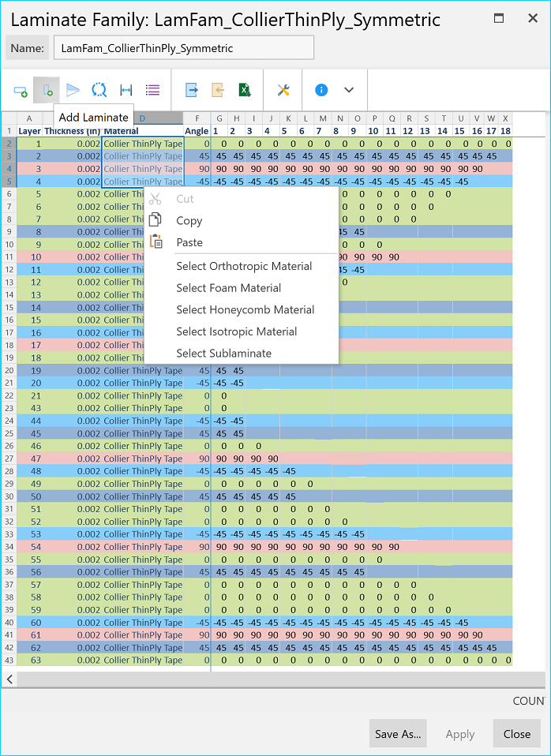The height and width of the screenshot is (756, 551).
Task: Click the left arrow of horizontal scrollbar
Action: coord(9,679)
